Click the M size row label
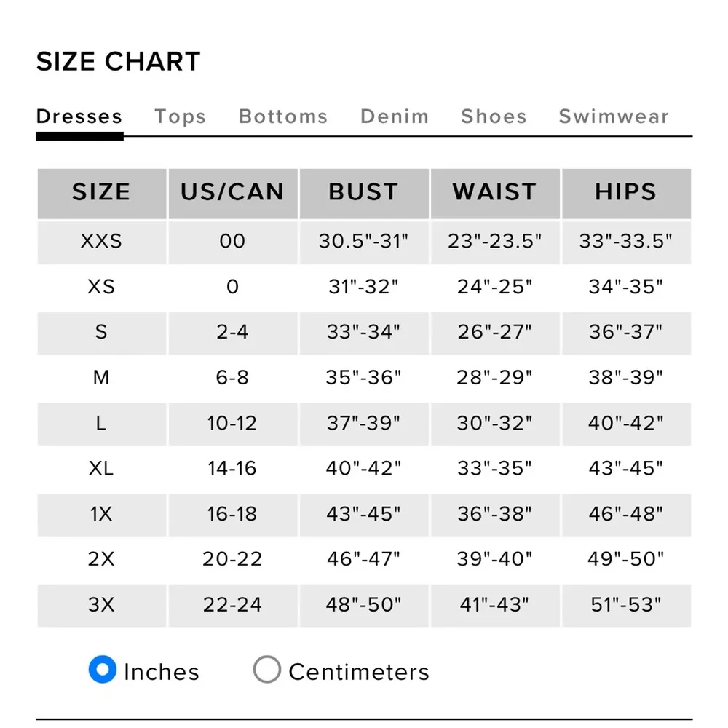 click(101, 378)
